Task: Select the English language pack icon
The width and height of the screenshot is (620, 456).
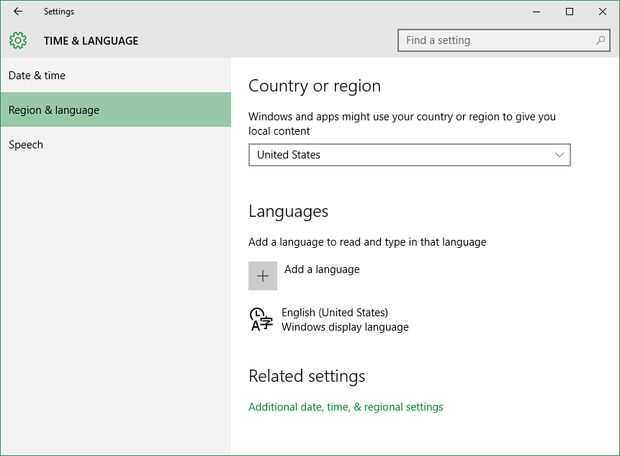Action: (261, 319)
